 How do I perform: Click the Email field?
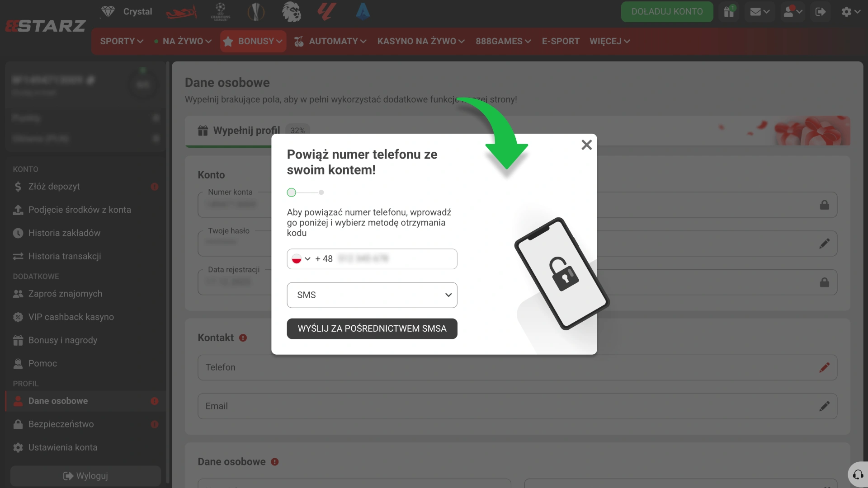517,406
